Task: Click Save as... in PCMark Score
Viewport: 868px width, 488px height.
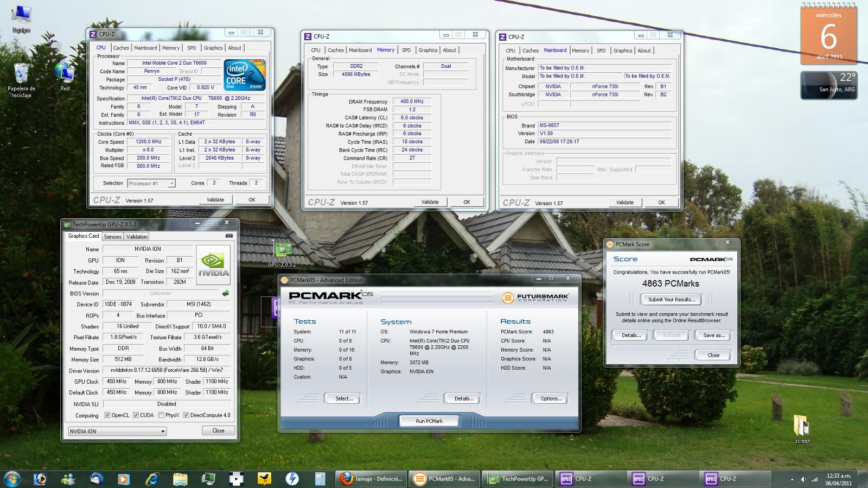Action: point(714,335)
